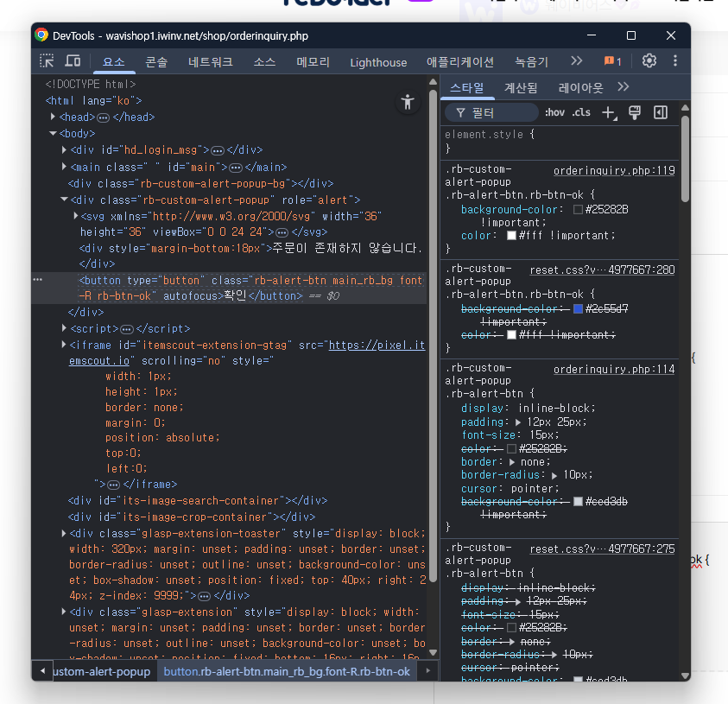
Task: Select the 계산됨 sidebar tab
Action: point(521,87)
